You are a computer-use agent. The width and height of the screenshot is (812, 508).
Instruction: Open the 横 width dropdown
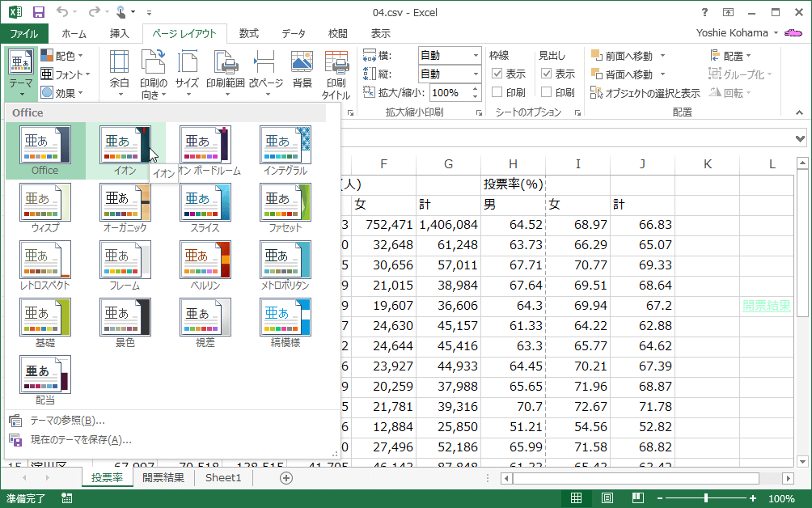coord(476,55)
